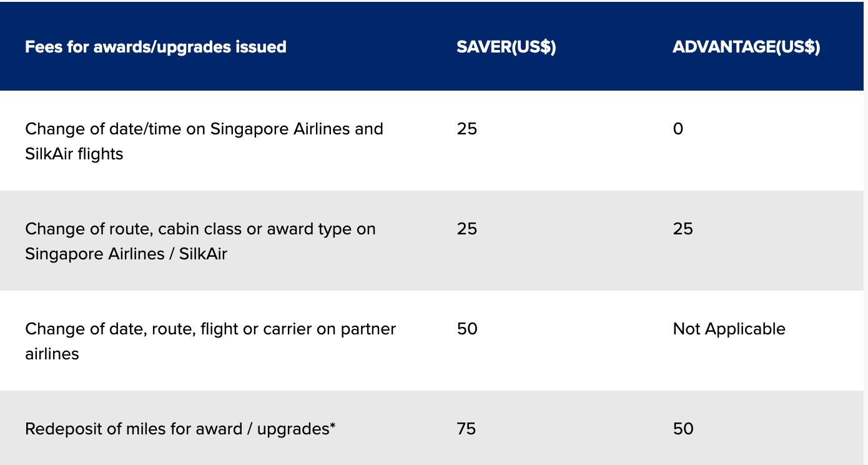
Task: Click 'Singapore Airlines / SilkAir' text in second row
Action: pyautogui.click(x=126, y=254)
